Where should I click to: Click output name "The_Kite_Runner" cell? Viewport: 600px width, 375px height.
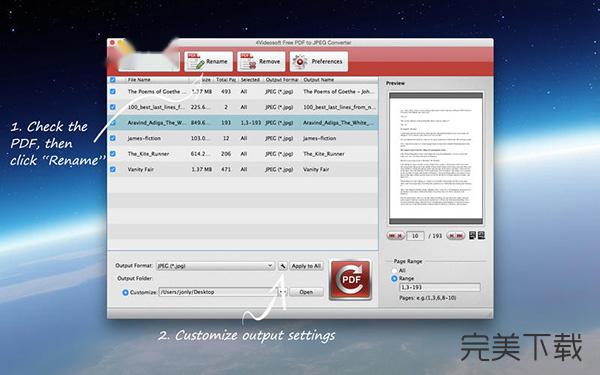coord(324,154)
